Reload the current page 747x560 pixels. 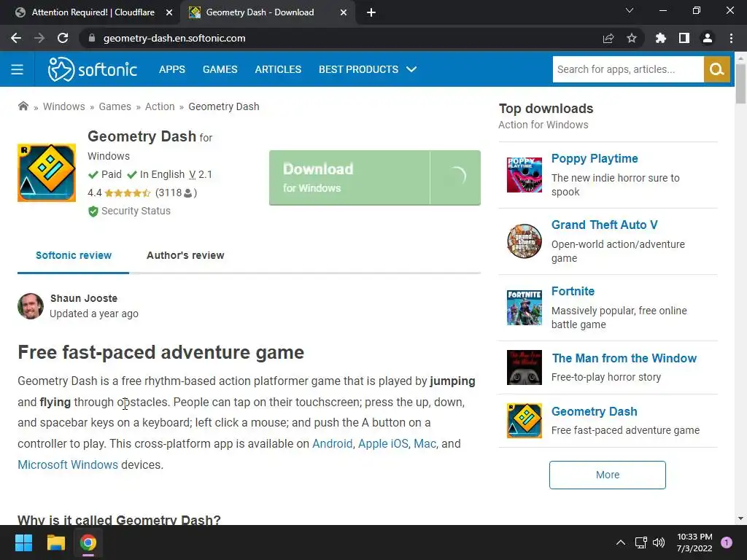tap(63, 38)
